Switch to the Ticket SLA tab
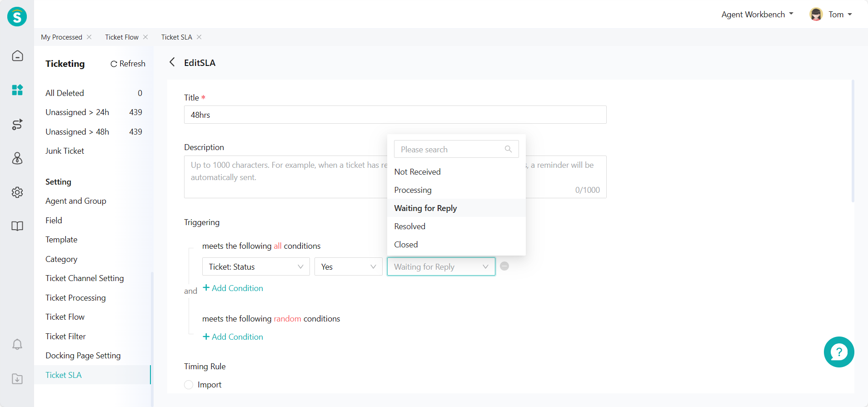The image size is (868, 407). coord(176,37)
